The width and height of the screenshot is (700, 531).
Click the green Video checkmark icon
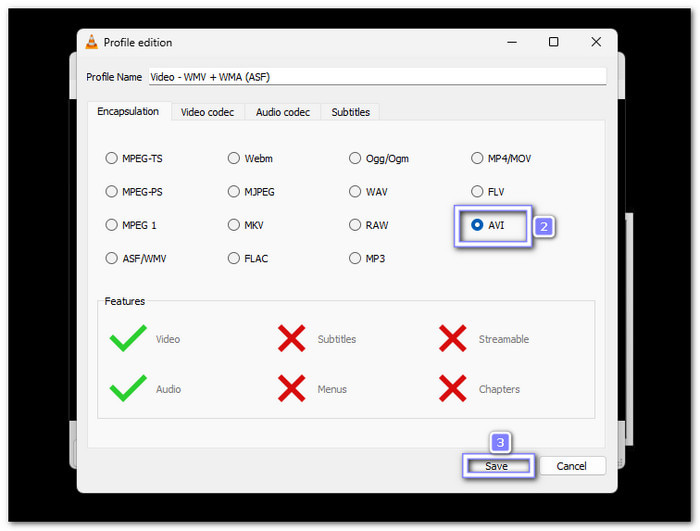coord(128,339)
